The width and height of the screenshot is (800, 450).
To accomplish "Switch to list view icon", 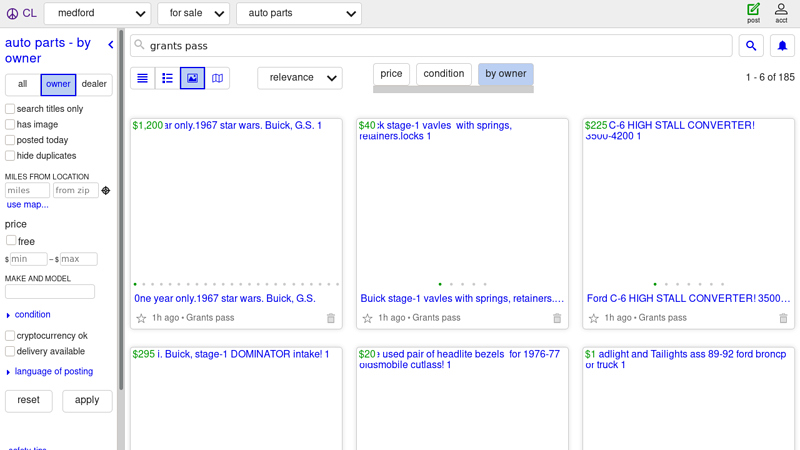I will click(142, 78).
